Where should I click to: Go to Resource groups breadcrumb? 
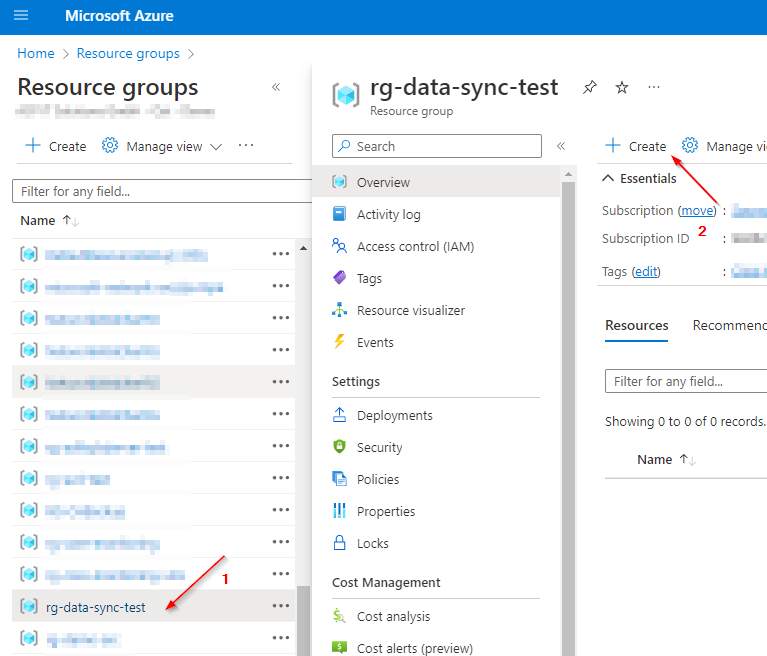click(x=128, y=53)
